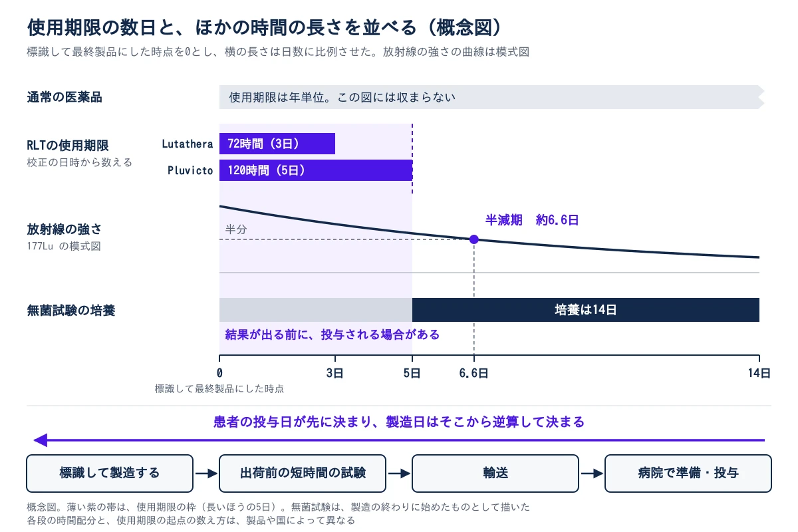Click the 半減期 約6.6日 label

[x=532, y=220]
